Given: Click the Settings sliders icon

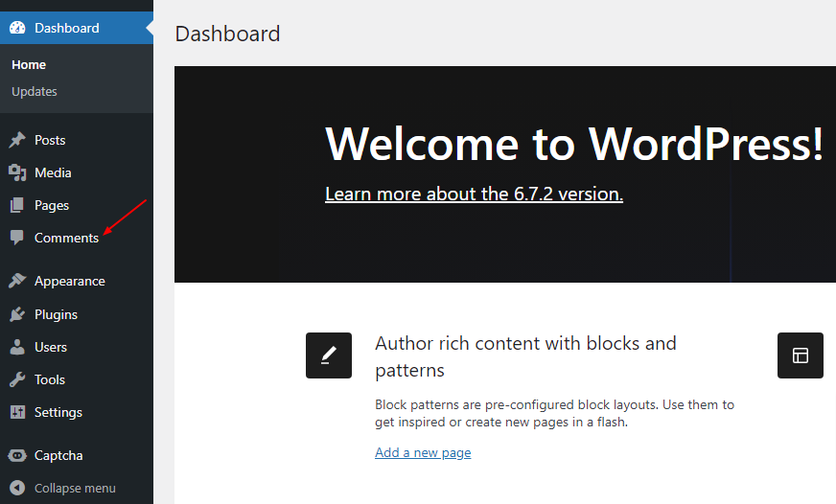Looking at the screenshot, I should [17, 412].
